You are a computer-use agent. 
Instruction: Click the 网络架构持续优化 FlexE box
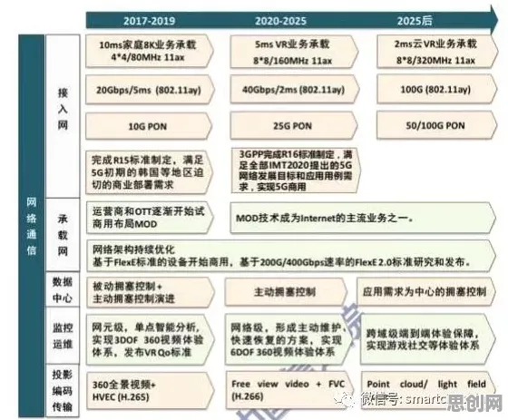[x=291, y=256]
